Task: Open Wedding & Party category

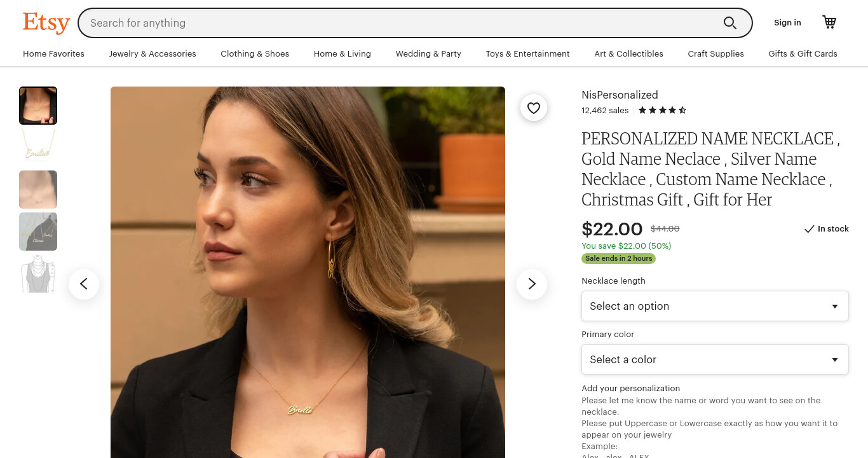Action: [428, 54]
